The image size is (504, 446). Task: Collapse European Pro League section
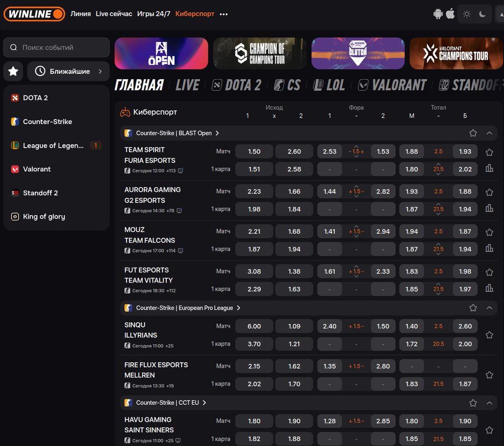coord(489,308)
